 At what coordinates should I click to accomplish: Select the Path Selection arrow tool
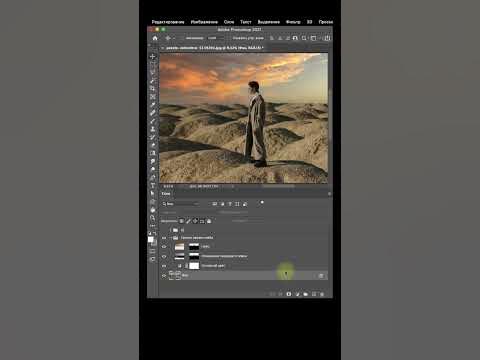coord(152,193)
